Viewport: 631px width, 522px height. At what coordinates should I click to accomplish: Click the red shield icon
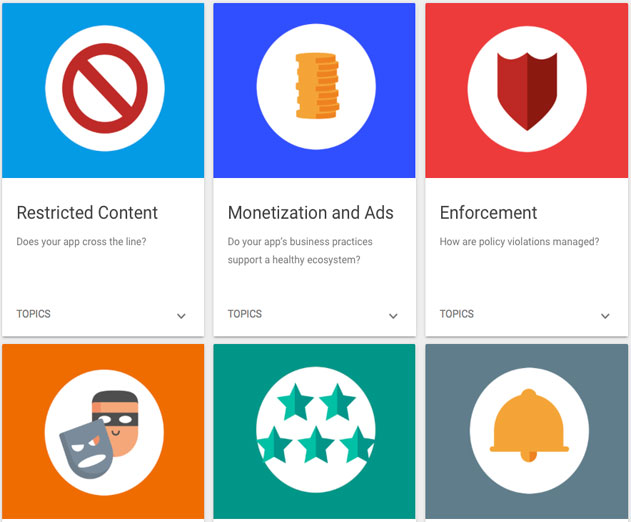coord(527,91)
